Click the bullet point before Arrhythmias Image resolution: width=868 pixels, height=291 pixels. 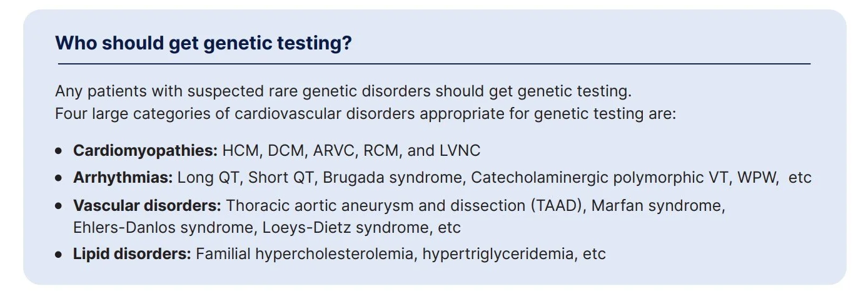(59, 178)
